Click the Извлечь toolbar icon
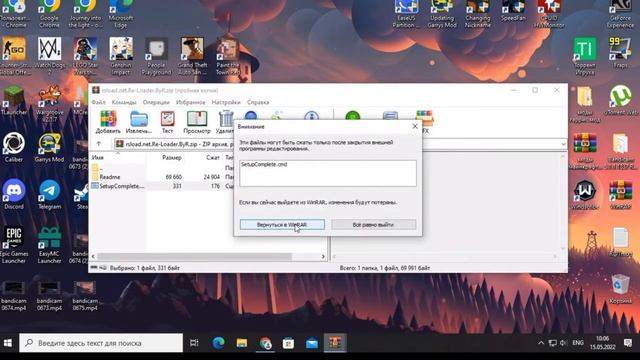The image size is (640, 360). tap(139, 122)
